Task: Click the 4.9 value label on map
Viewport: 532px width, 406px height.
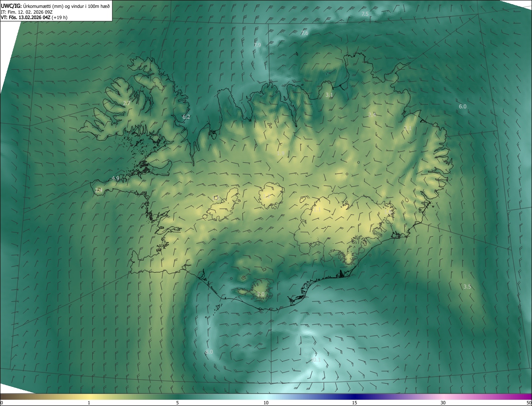Action: (116, 179)
